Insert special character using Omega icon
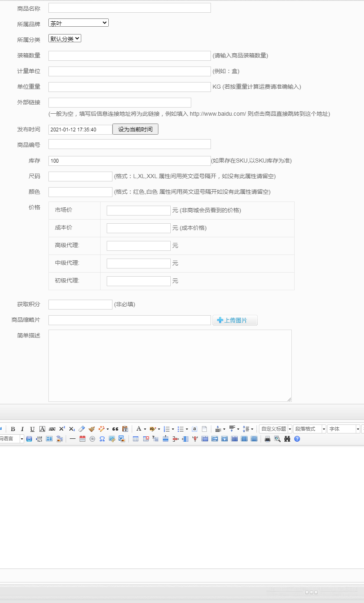This screenshot has height=603, width=364. coord(102,439)
